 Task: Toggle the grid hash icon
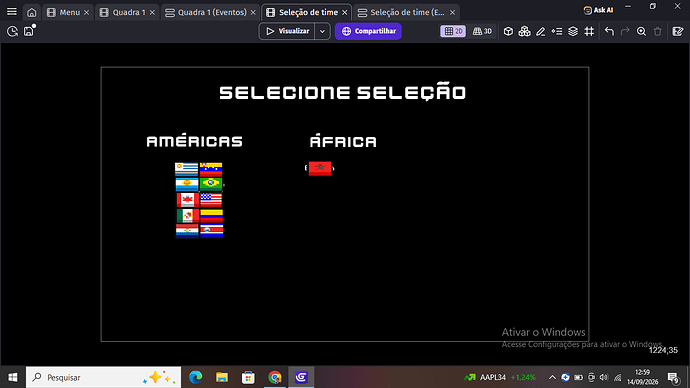(x=589, y=31)
